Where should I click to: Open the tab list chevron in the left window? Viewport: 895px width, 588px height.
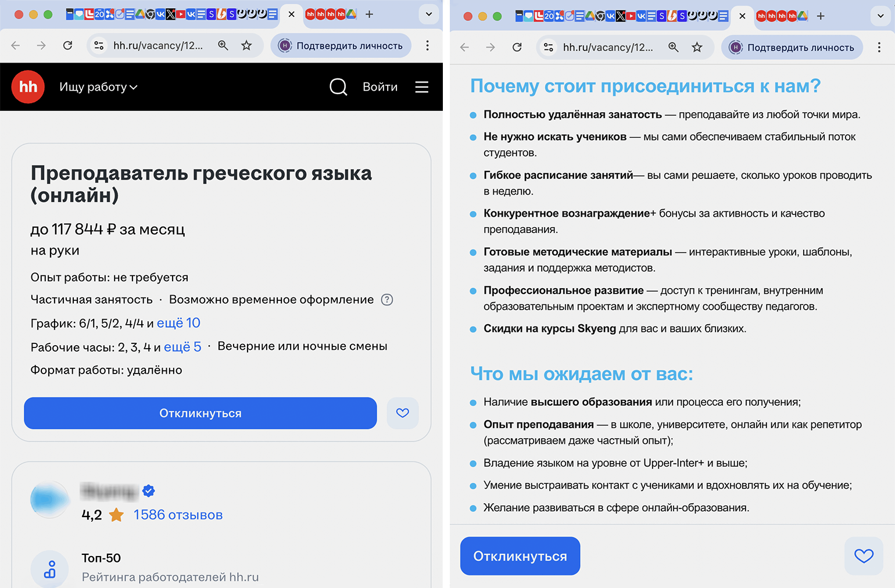coord(429,15)
